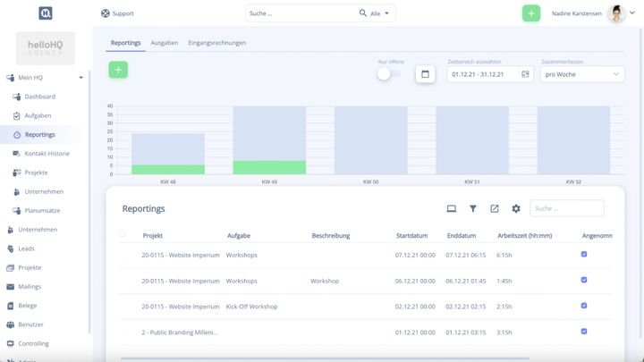Viewport: 644px width, 362px height.
Task: Click the KW 51 chart bar
Action: click(x=472, y=140)
